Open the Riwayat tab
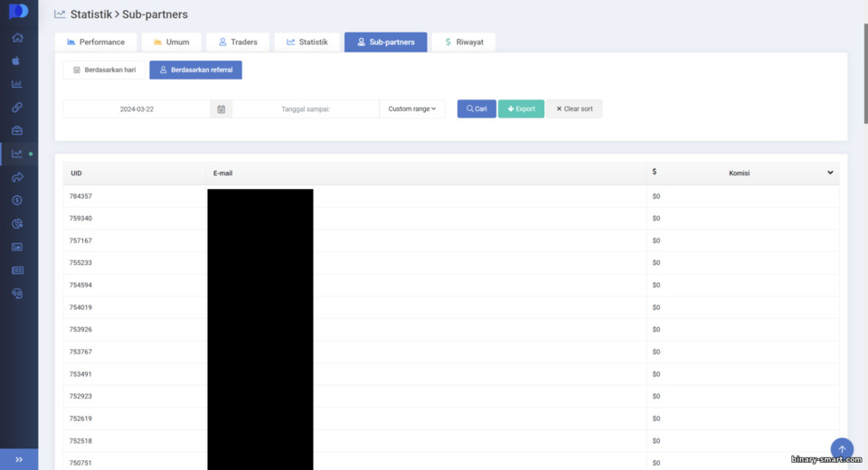The image size is (868, 470). coord(464,42)
